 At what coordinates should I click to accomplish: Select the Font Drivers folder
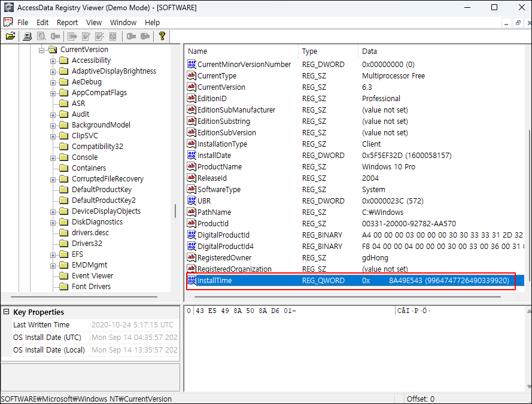pyautogui.click(x=85, y=286)
